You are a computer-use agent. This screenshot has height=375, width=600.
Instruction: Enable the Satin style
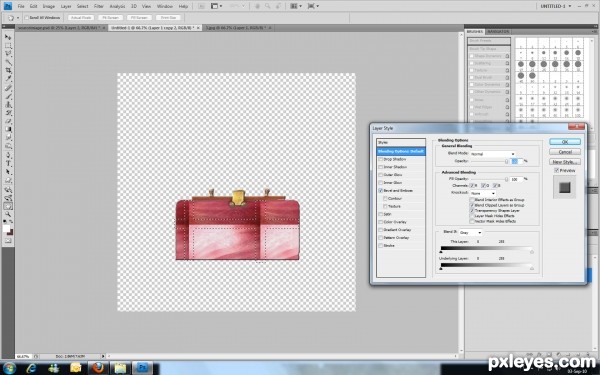click(381, 214)
